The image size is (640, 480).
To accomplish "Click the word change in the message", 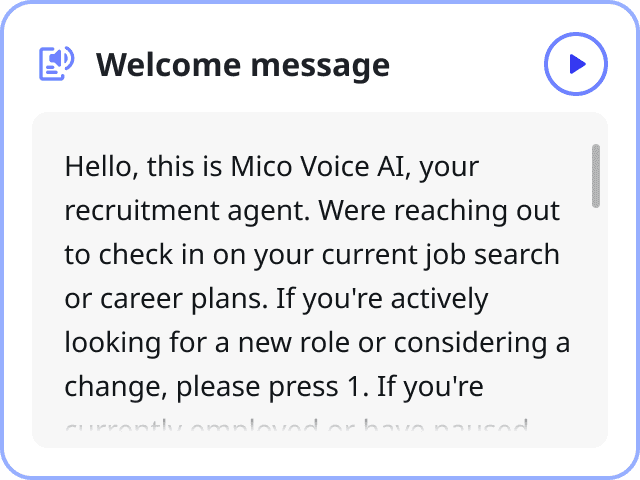I will (x=116, y=387).
